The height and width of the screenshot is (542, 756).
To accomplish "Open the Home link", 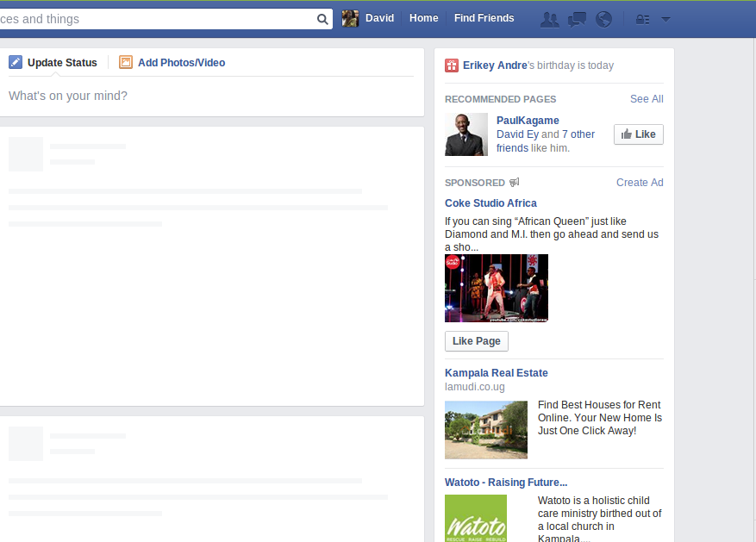I will coord(424,18).
